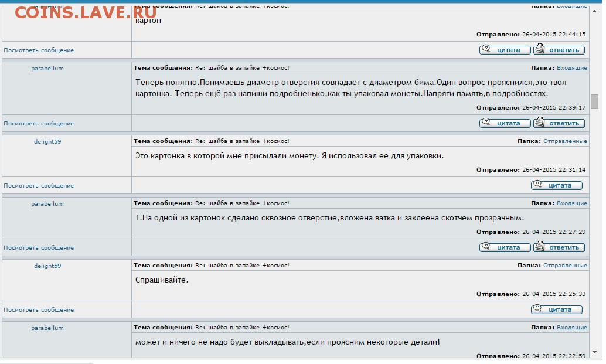The height and width of the screenshot is (364, 606).
Task: Open 'Посмотреть сообщение' under 'Спрашивайте.' message
Action: click(x=39, y=310)
